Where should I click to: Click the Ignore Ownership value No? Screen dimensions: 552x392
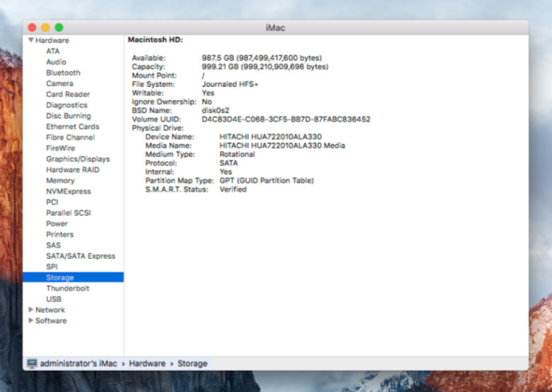207,102
